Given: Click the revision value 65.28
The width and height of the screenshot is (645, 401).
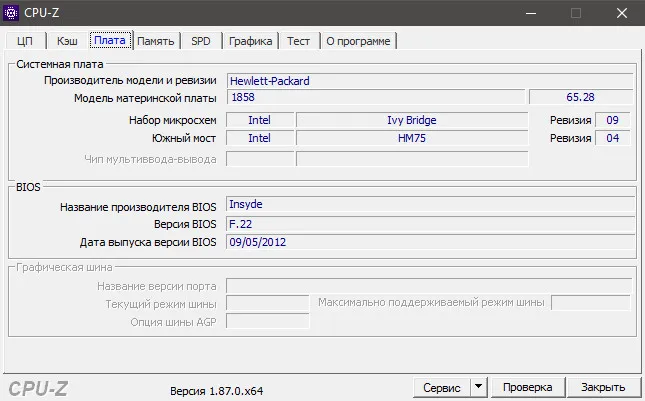Looking at the screenshot, I should click(580, 97).
